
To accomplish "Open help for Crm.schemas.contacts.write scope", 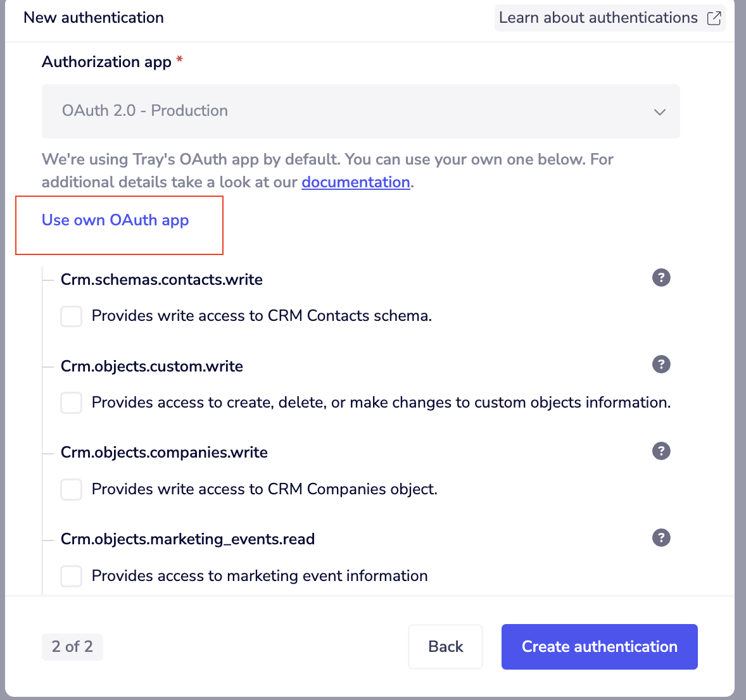I will [x=661, y=278].
